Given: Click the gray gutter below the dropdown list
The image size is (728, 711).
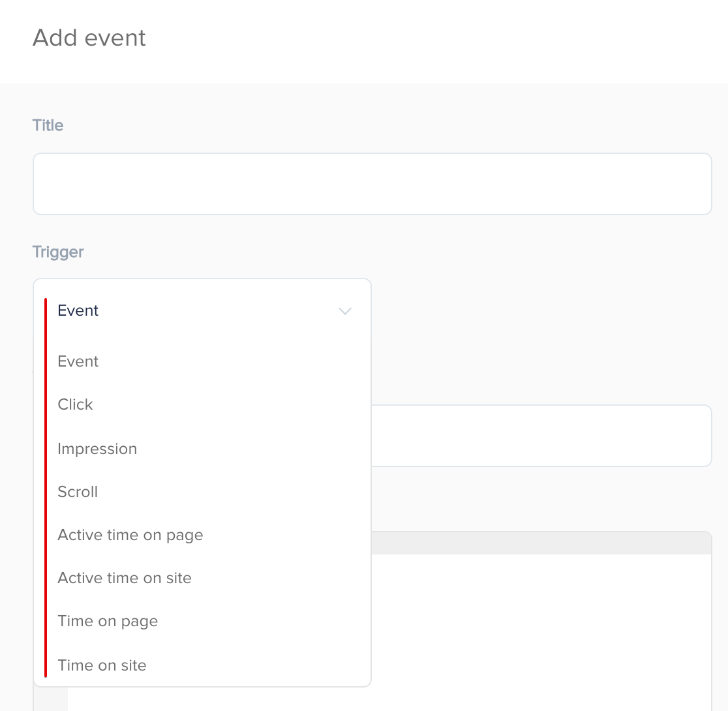Looking at the screenshot, I should point(51,699).
